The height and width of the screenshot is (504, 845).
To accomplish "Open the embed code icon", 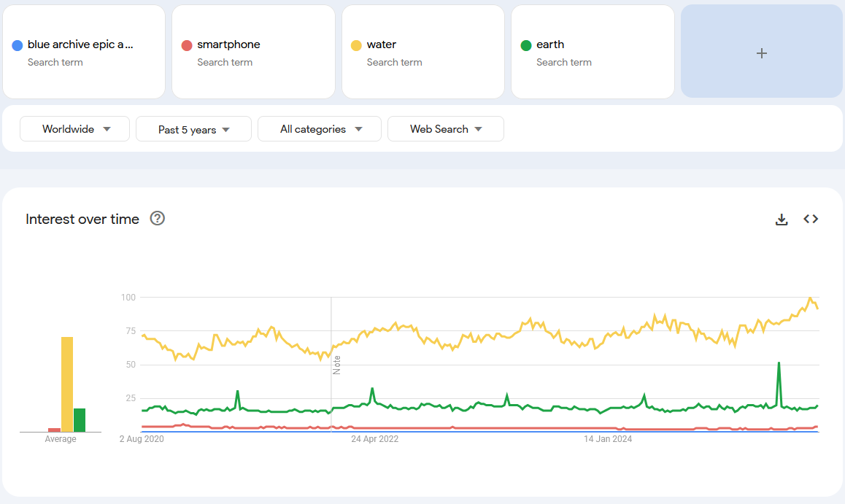I will [x=811, y=219].
